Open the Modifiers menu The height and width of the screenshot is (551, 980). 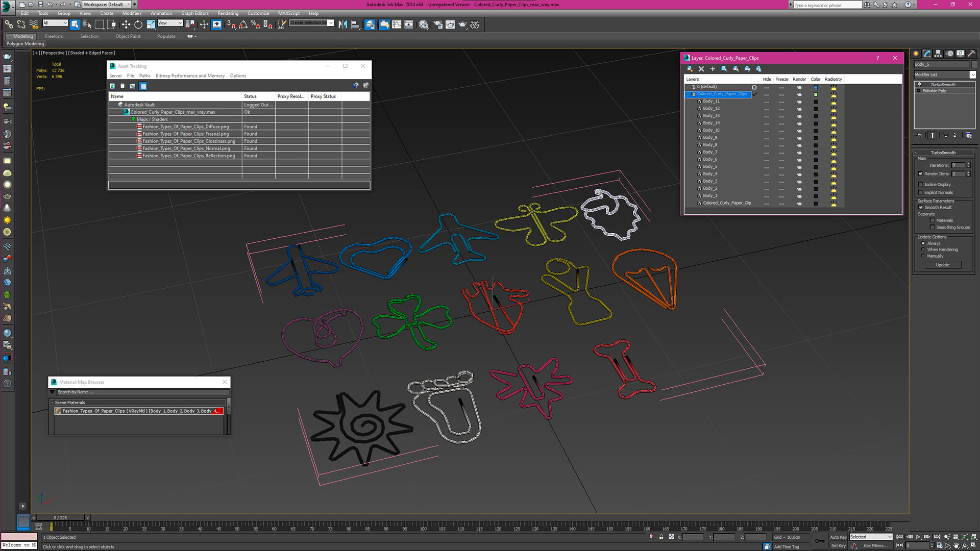coord(132,13)
